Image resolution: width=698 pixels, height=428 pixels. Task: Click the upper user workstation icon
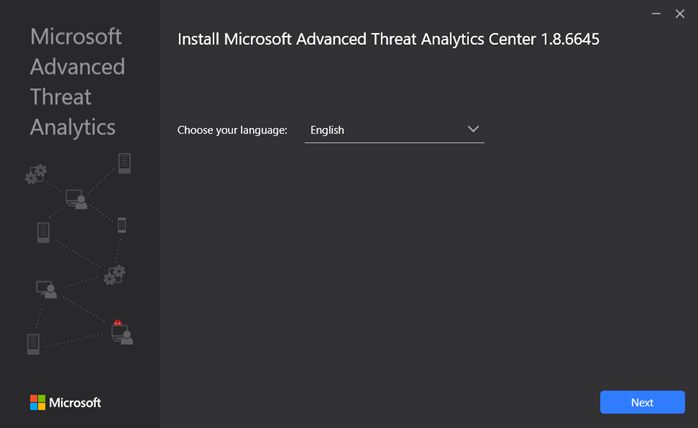[76, 199]
